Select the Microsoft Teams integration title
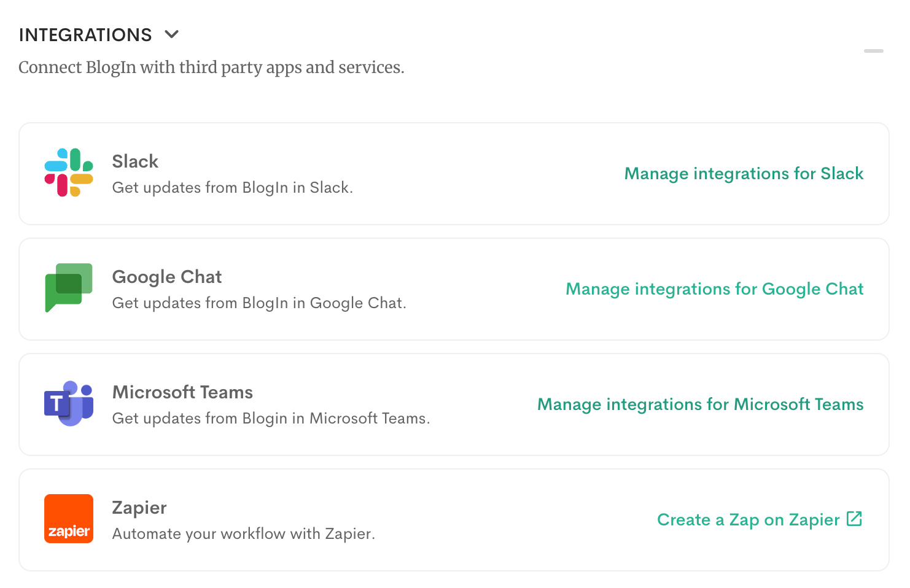This screenshot has width=910, height=588. click(x=182, y=392)
